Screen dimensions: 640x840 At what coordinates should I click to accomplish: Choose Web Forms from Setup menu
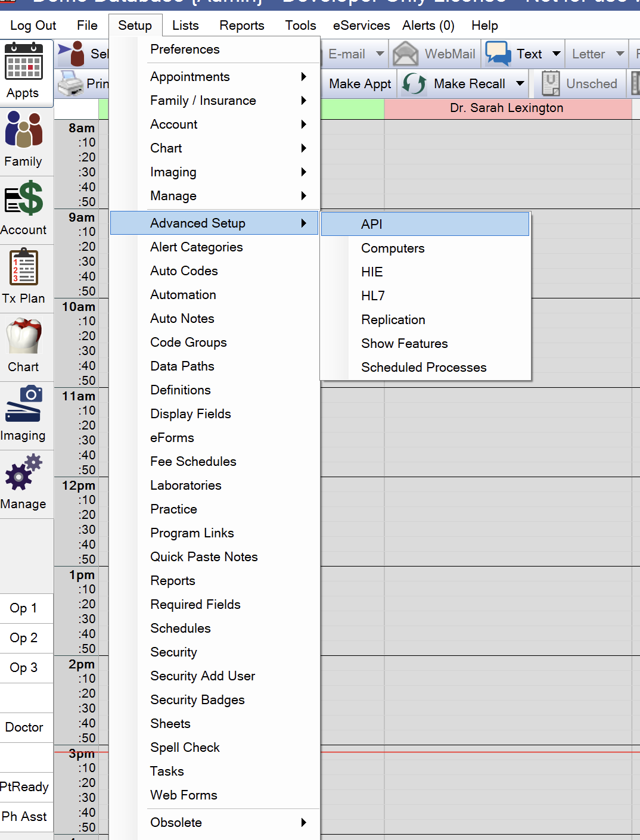coord(215,795)
